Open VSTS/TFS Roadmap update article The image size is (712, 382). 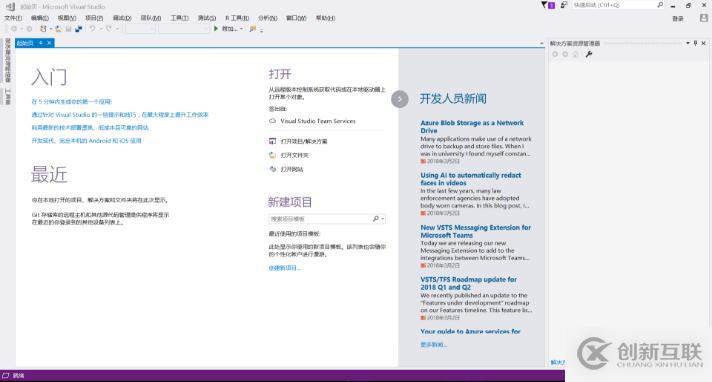[x=468, y=283]
